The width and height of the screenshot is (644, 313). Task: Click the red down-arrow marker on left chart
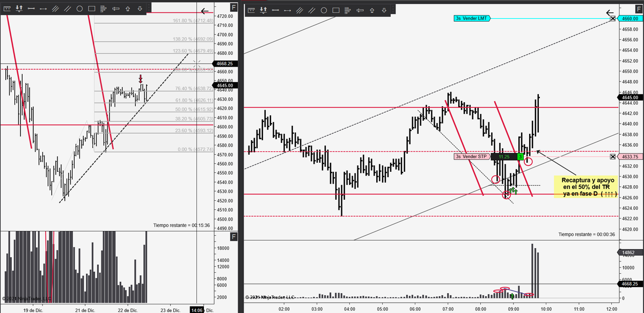(141, 79)
